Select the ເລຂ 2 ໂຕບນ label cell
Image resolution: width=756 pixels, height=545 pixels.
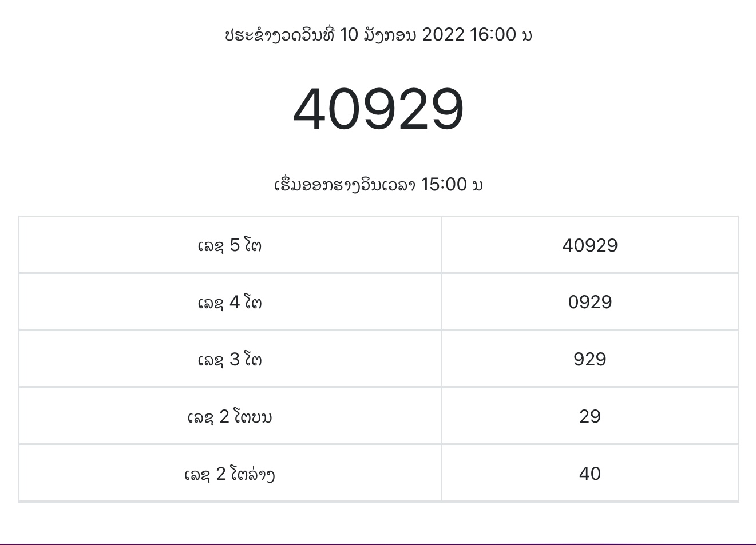pos(230,416)
